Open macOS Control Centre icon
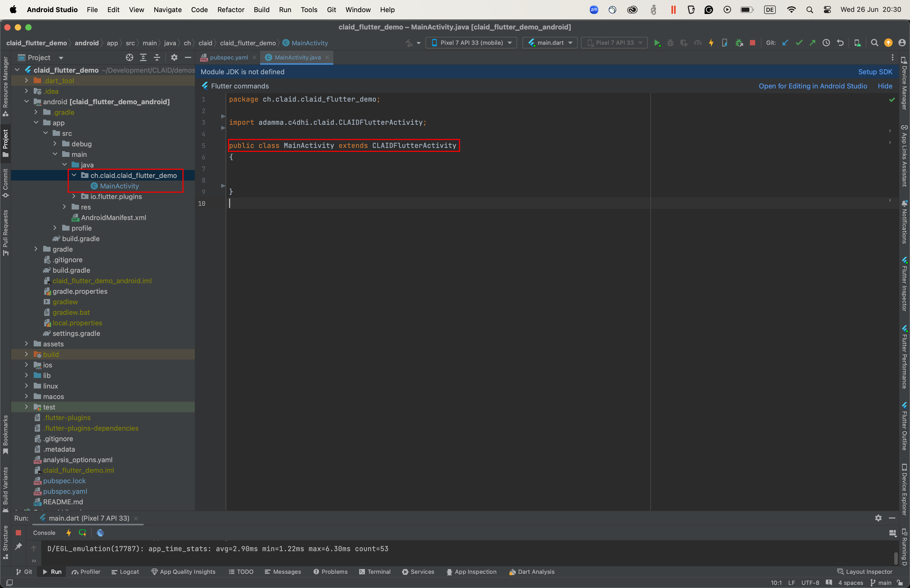The image size is (910, 588). click(827, 9)
